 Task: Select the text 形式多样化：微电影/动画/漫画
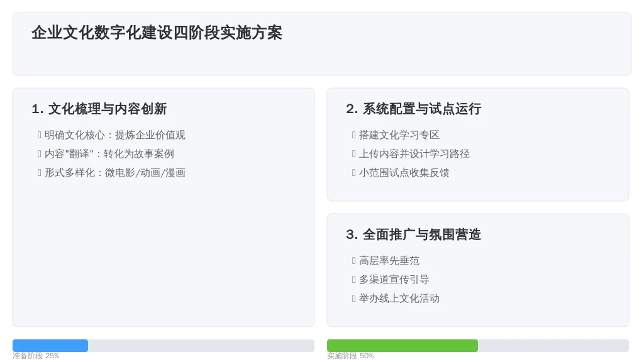tap(114, 173)
